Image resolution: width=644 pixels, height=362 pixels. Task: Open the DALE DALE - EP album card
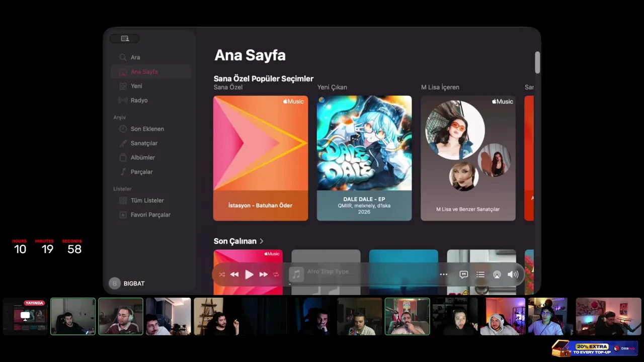pos(364,158)
